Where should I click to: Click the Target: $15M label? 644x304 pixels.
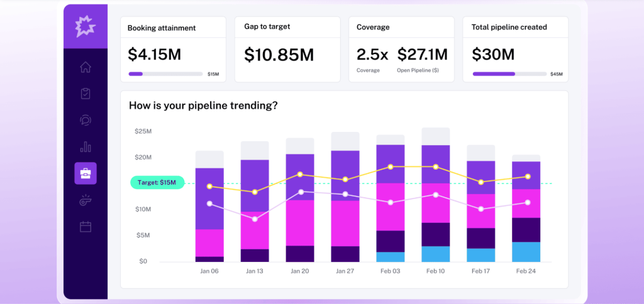pos(157,183)
